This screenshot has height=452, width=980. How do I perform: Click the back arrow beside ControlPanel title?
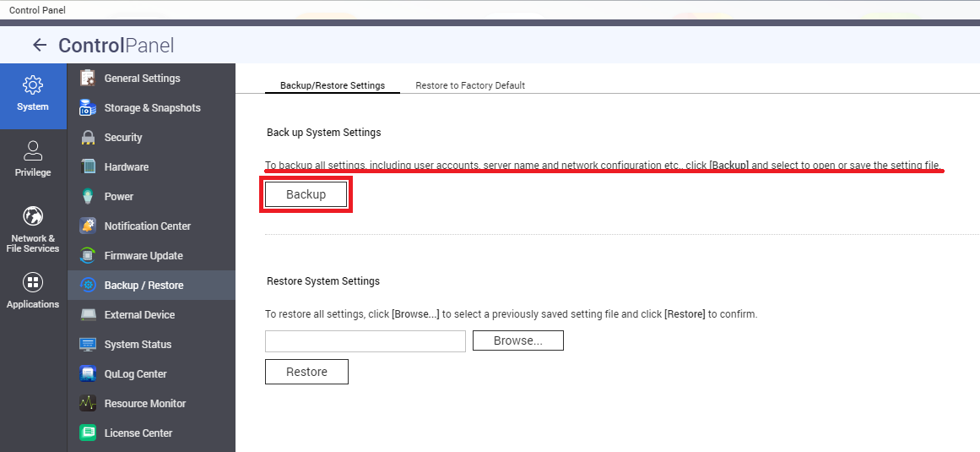[39, 46]
